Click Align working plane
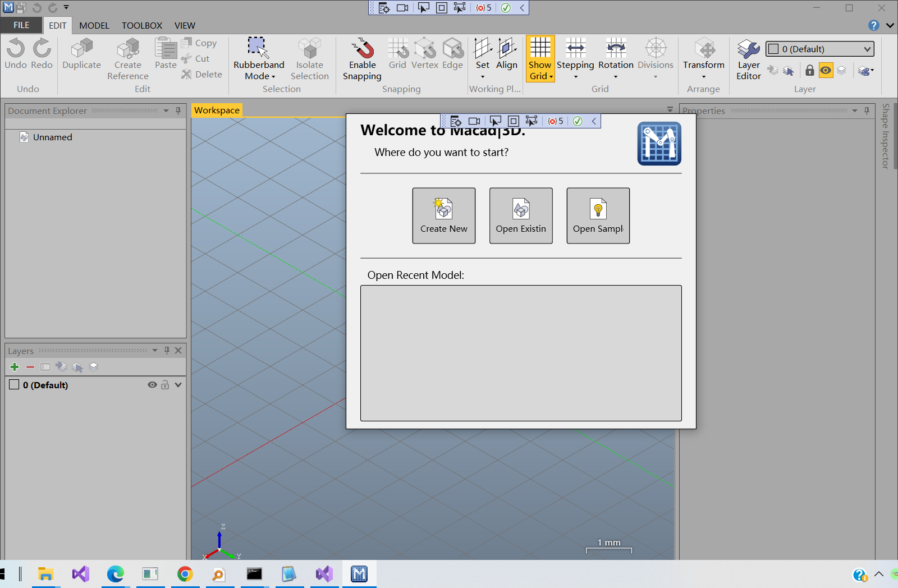This screenshot has width=898, height=588. [507, 54]
